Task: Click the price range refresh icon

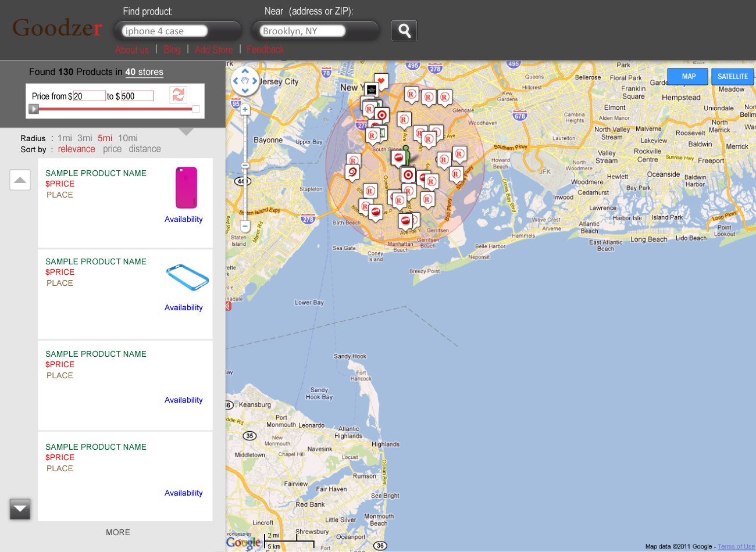Action: tap(179, 94)
